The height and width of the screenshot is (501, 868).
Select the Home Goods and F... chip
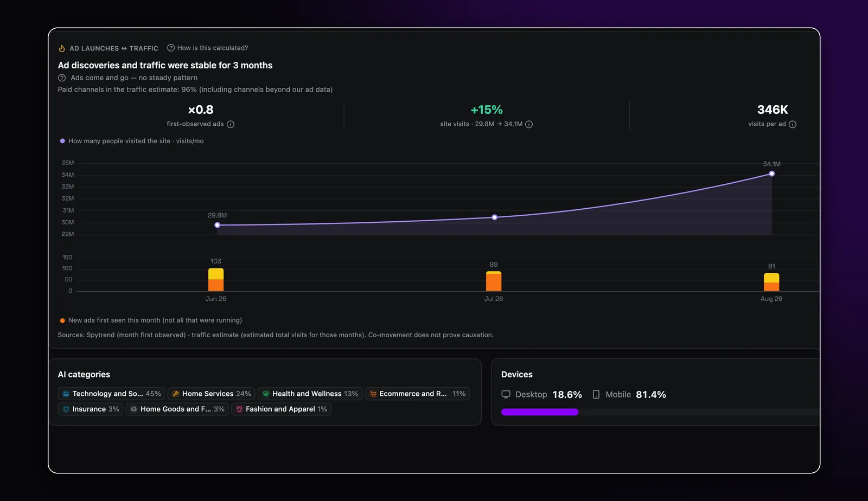point(177,409)
